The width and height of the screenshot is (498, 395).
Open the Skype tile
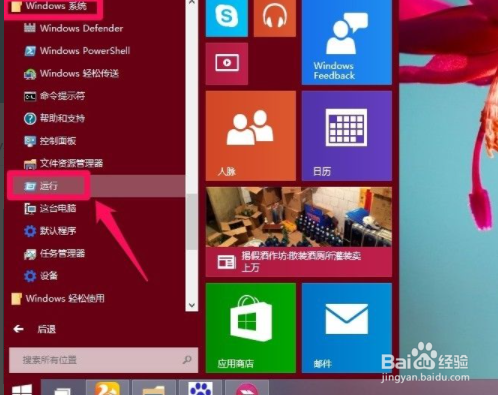227,18
